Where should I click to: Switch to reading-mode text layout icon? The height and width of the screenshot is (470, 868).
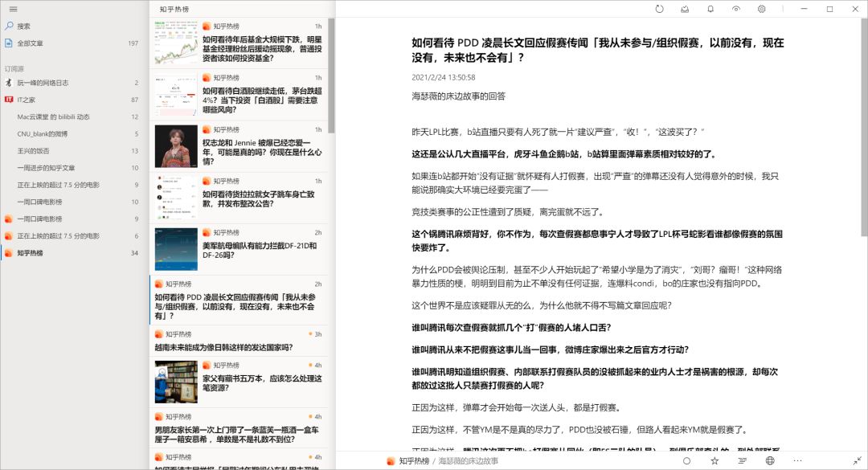[x=743, y=460]
